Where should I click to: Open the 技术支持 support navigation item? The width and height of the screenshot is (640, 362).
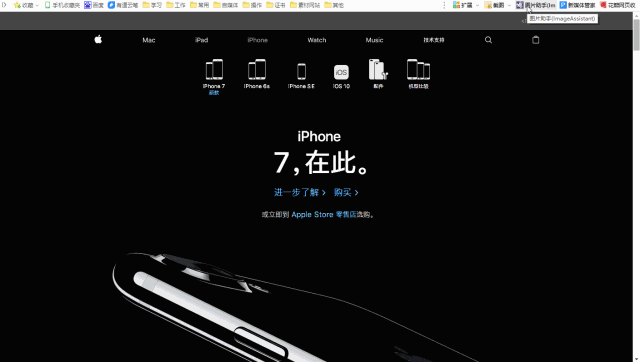[x=433, y=40]
